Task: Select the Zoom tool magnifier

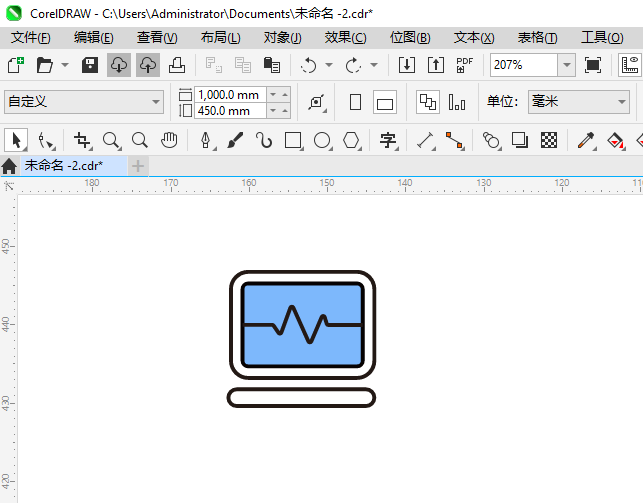Action: coord(111,141)
